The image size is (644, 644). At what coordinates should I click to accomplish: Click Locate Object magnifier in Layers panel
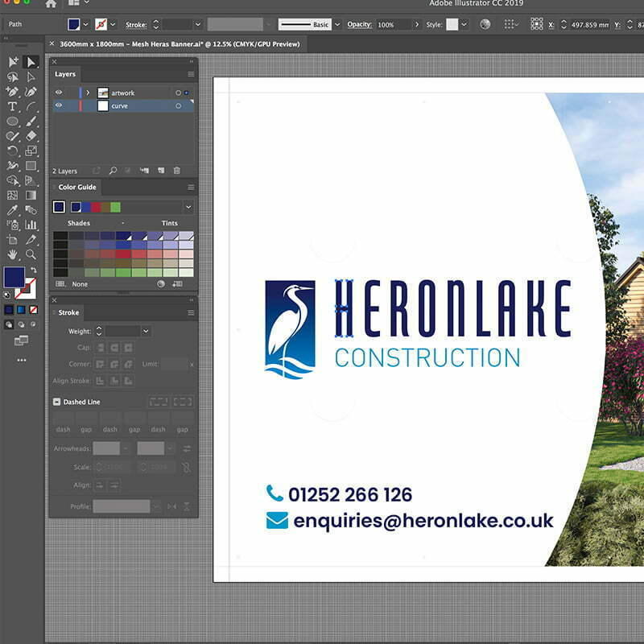click(113, 171)
